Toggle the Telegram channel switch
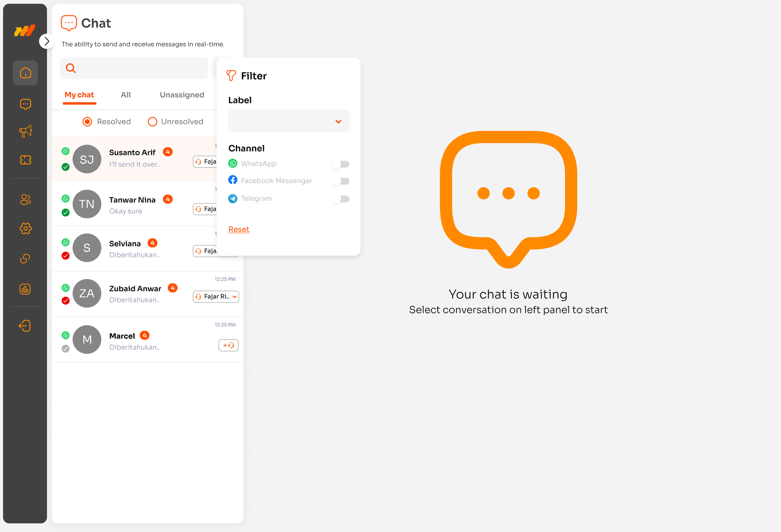Viewport: 781px width, 532px height. [x=340, y=199]
